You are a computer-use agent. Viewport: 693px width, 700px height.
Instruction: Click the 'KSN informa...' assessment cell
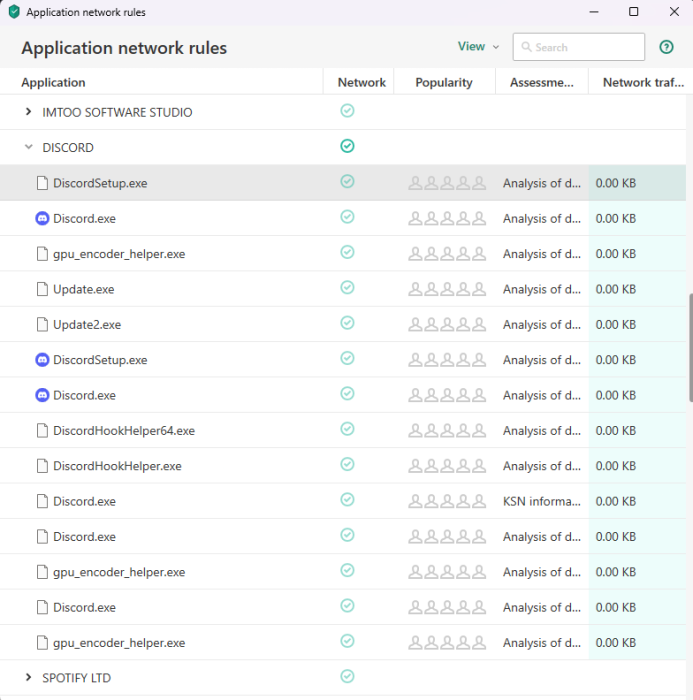[542, 501]
